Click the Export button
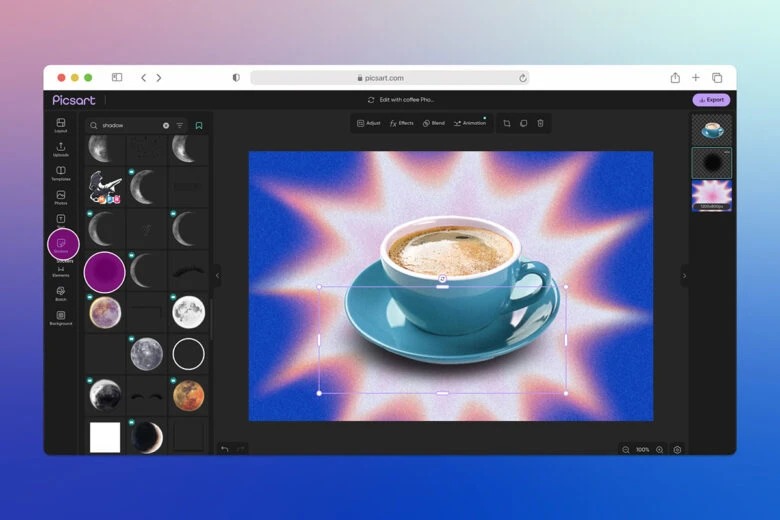The width and height of the screenshot is (780, 520). [711, 100]
